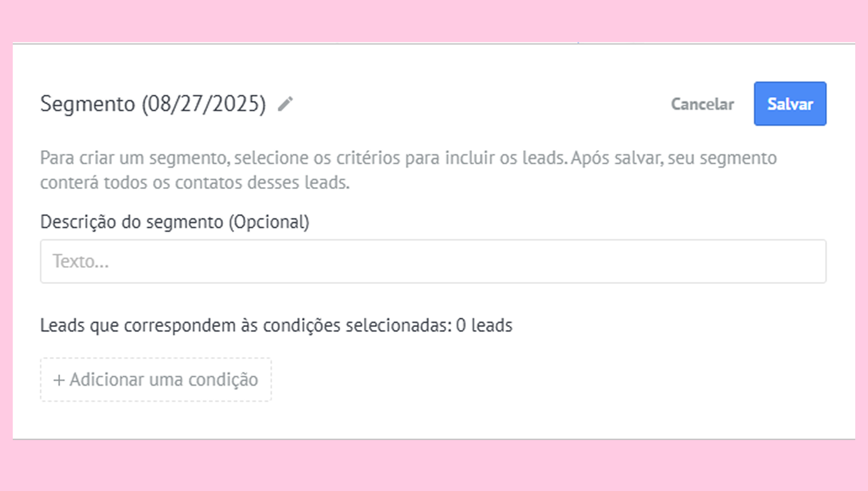Click the date portion of segment title
This screenshot has height=491, width=868.
(x=204, y=104)
